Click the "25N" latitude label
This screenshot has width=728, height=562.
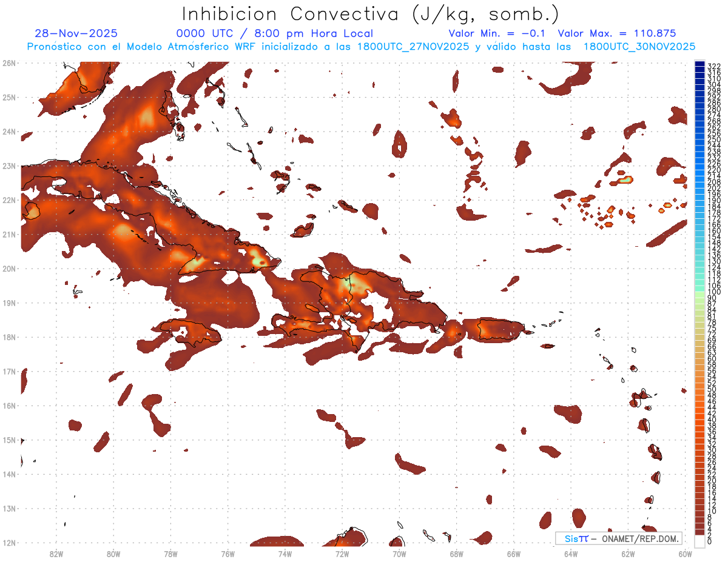(9, 97)
